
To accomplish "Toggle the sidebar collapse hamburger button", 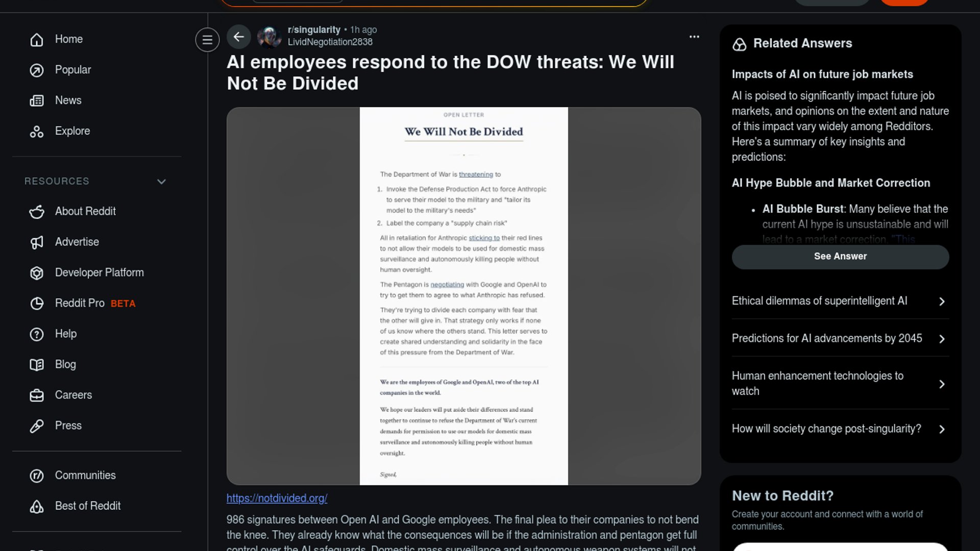I will (207, 39).
